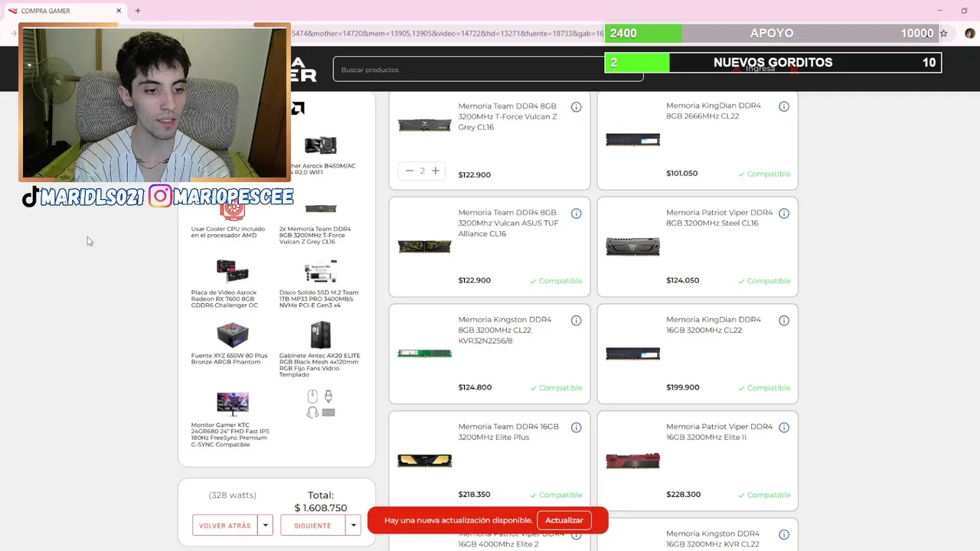Close the COMPRA GAMER browser tab

[119, 11]
